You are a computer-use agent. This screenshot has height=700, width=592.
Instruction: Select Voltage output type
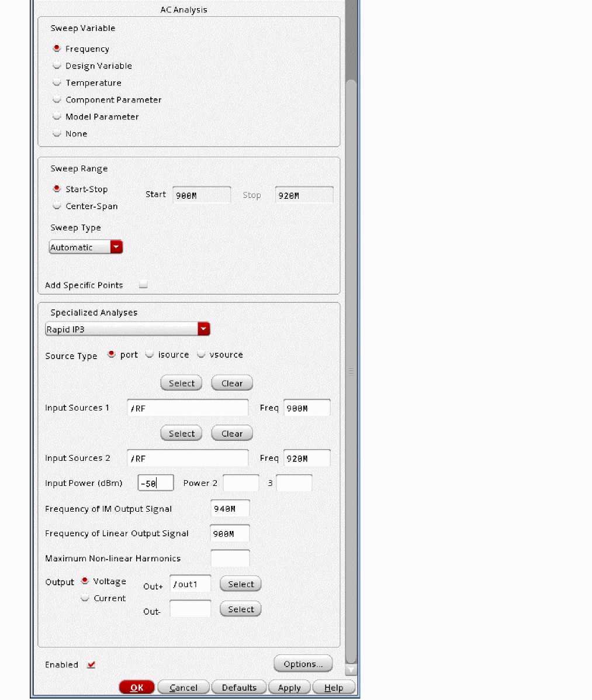coord(85,581)
